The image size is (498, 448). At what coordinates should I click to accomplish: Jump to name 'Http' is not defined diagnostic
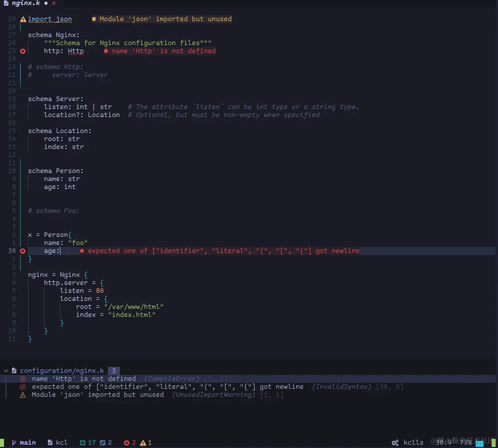point(84,379)
